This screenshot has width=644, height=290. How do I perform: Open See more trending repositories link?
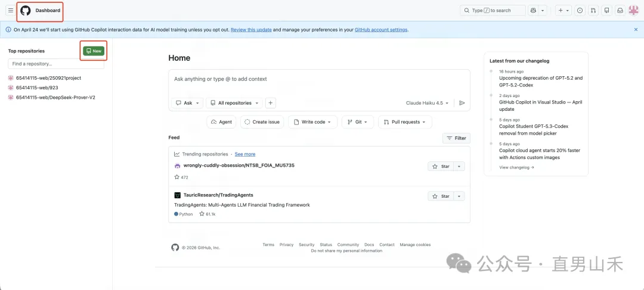pyautogui.click(x=245, y=154)
